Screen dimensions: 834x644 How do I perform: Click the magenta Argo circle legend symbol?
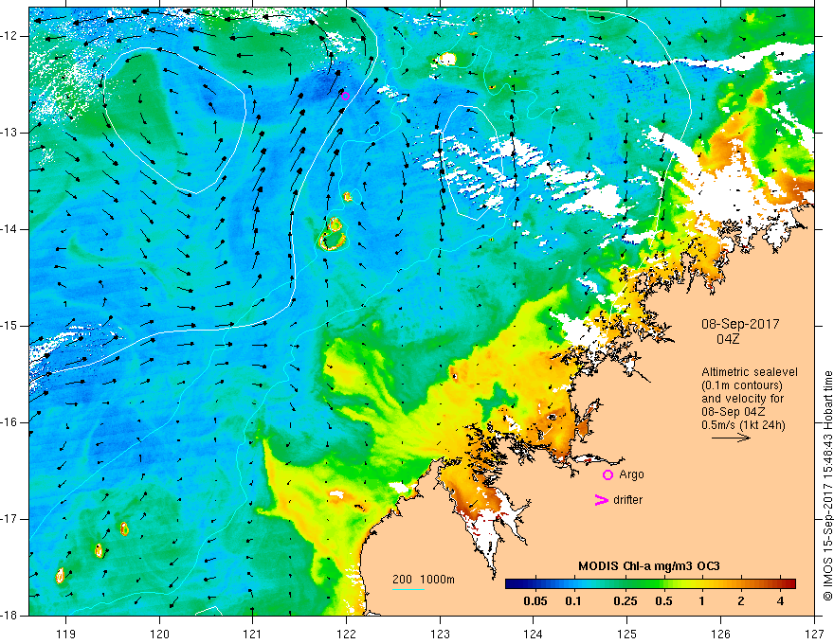[x=607, y=474]
